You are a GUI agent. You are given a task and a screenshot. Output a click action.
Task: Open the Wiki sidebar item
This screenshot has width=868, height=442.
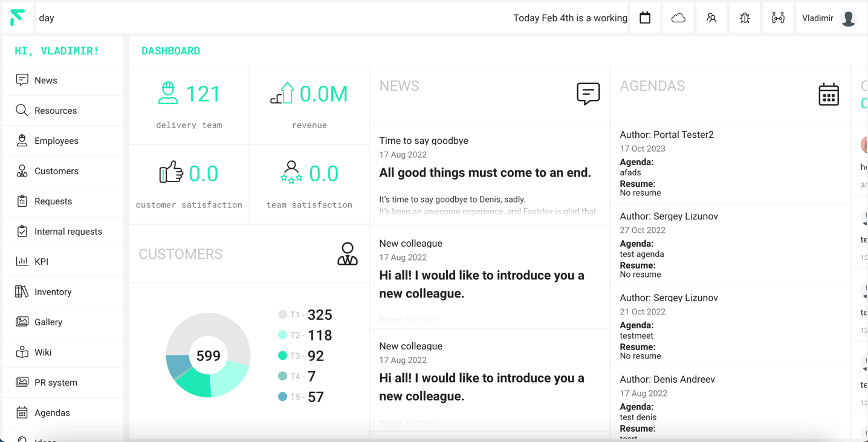pos(42,353)
